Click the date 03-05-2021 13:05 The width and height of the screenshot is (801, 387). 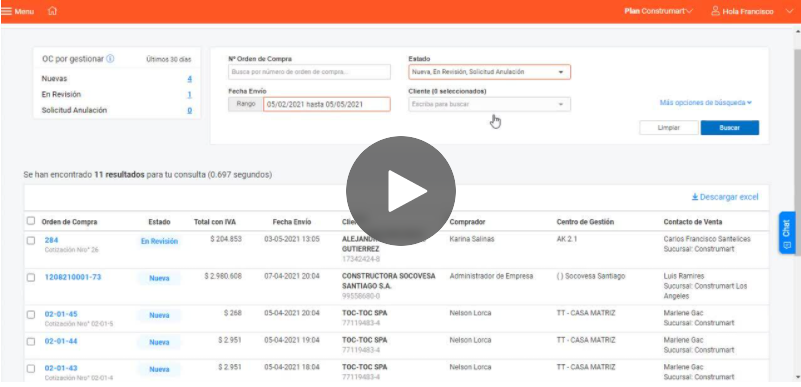coord(292,239)
